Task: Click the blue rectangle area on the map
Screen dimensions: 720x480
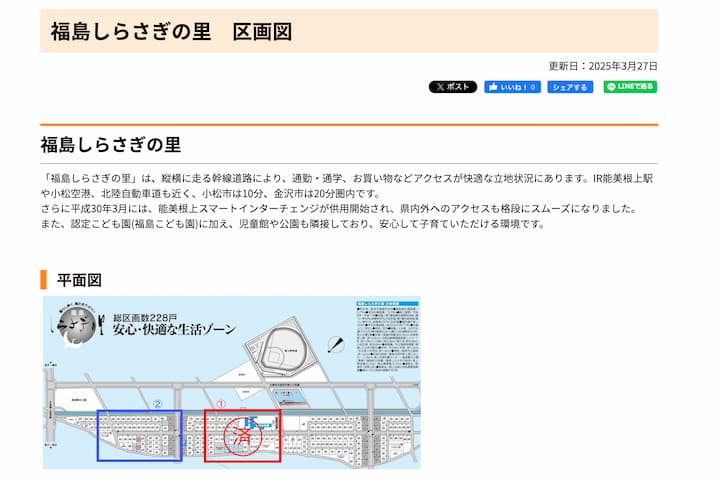Action: tap(139, 435)
